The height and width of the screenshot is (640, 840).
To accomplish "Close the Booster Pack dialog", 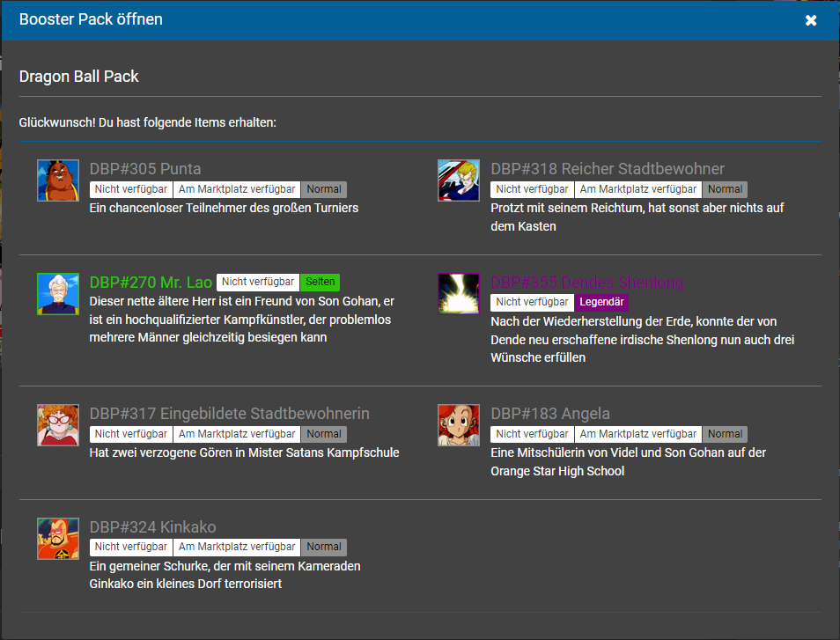I will [x=811, y=20].
